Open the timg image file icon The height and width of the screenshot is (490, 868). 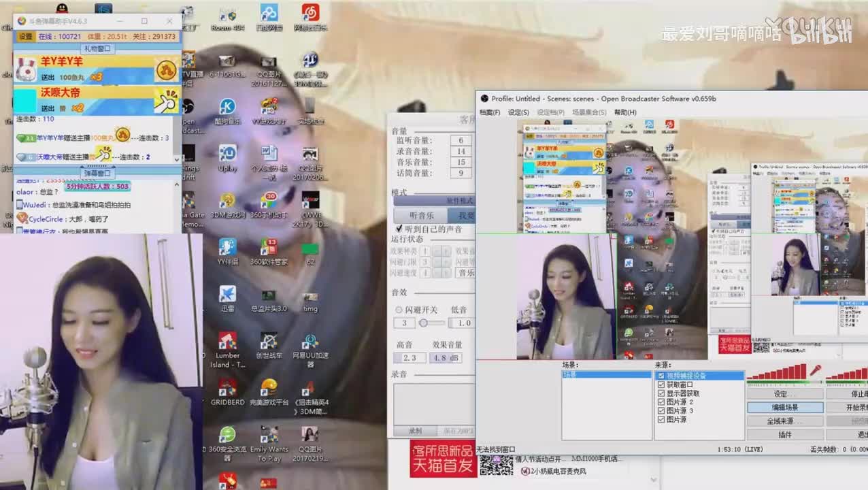(x=311, y=299)
